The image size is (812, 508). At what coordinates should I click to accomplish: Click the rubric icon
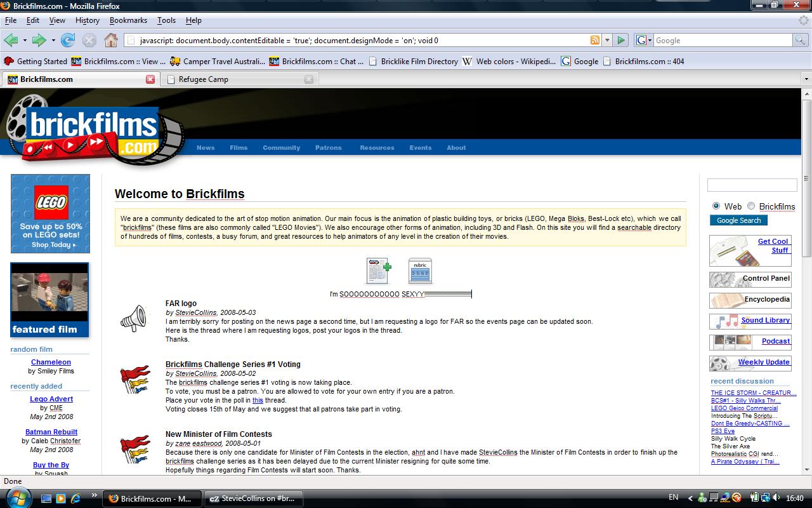420,271
